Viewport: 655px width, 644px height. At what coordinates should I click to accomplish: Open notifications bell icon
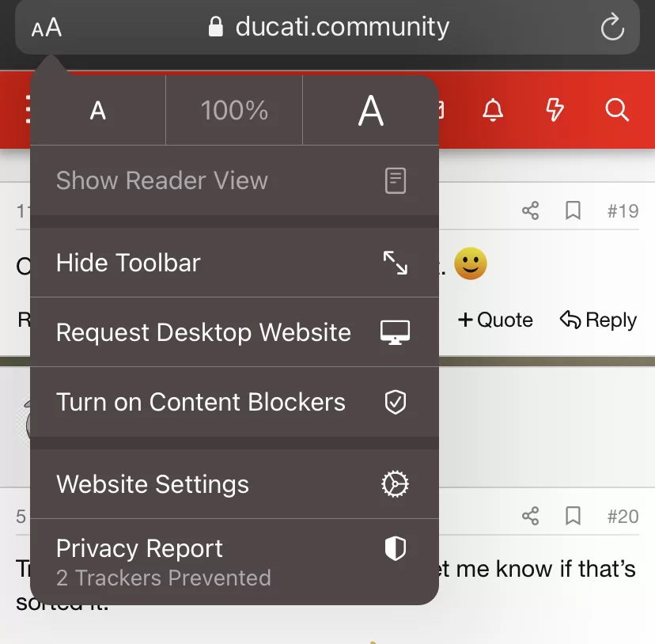point(493,110)
